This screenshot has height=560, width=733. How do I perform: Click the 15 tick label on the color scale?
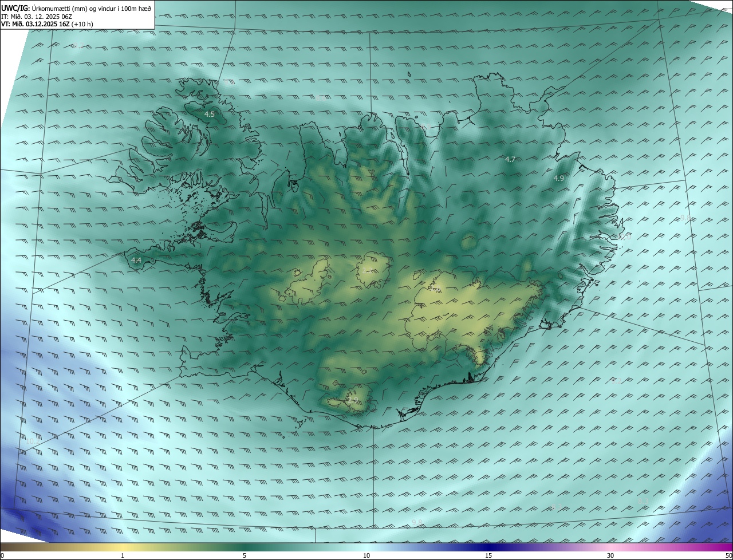tap(488, 556)
